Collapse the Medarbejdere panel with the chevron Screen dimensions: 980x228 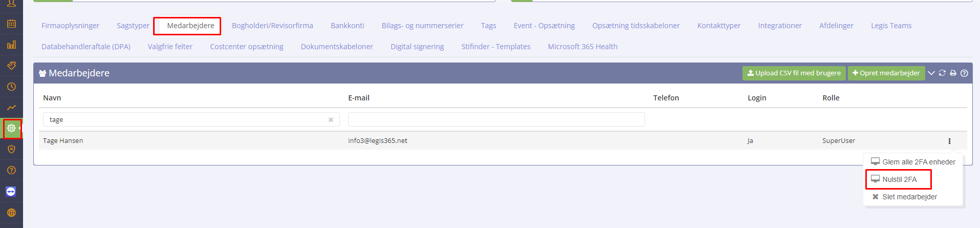coord(931,73)
